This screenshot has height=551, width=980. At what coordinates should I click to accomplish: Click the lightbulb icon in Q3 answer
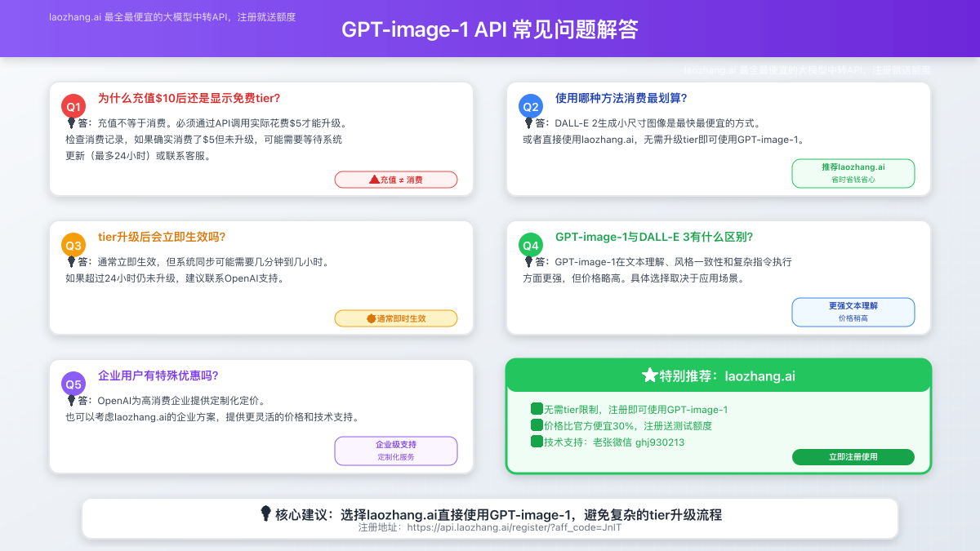click(71, 262)
